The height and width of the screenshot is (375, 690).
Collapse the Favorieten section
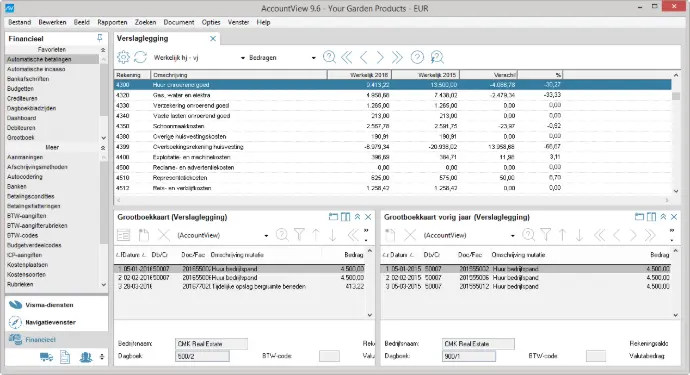(x=103, y=50)
